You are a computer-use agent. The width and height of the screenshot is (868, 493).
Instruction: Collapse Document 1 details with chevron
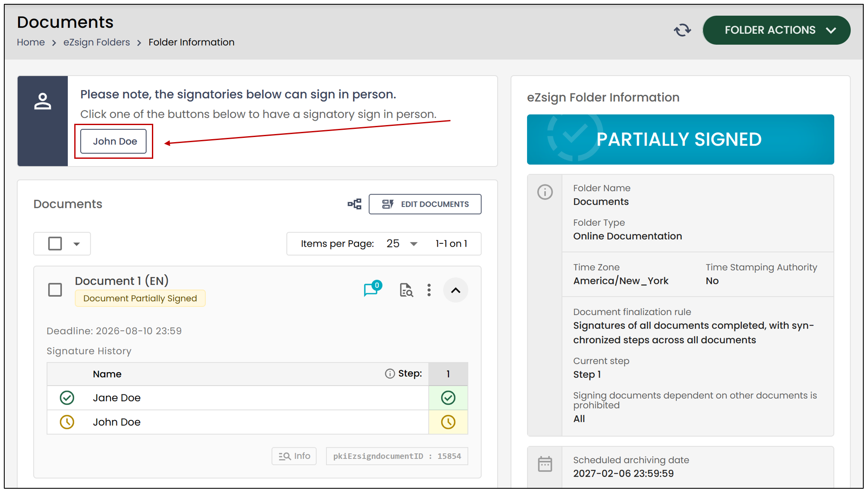tap(455, 290)
